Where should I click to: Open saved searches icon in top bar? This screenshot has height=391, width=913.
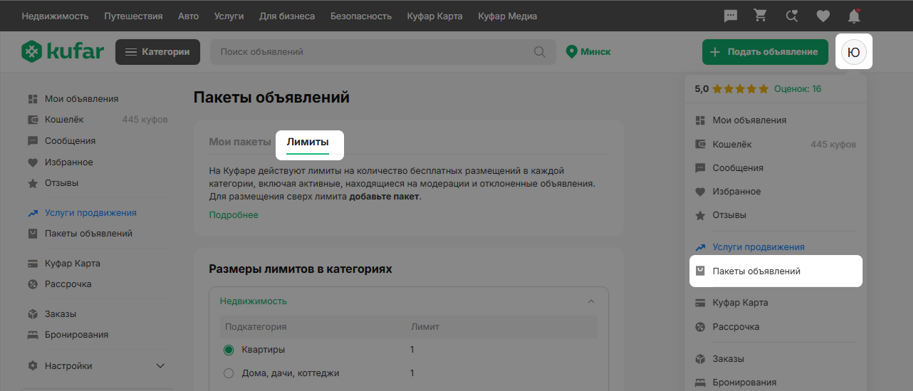[x=791, y=16]
